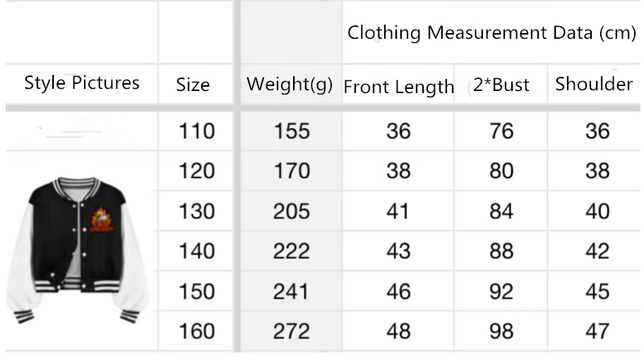Click bust value 76

(501, 131)
